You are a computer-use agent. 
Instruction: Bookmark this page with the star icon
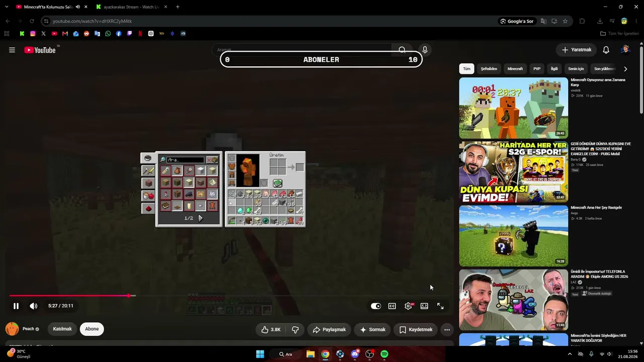[565, 21]
